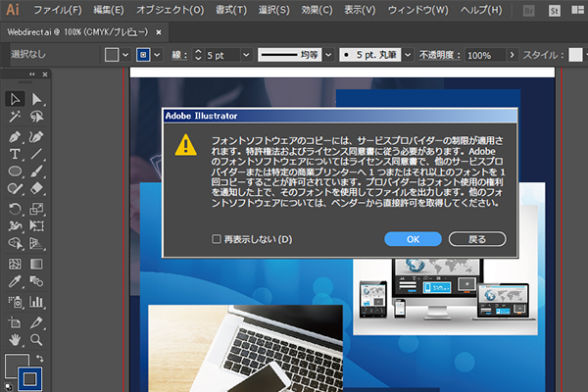
Task: Swap fill and stroke colors
Action: tap(39, 359)
